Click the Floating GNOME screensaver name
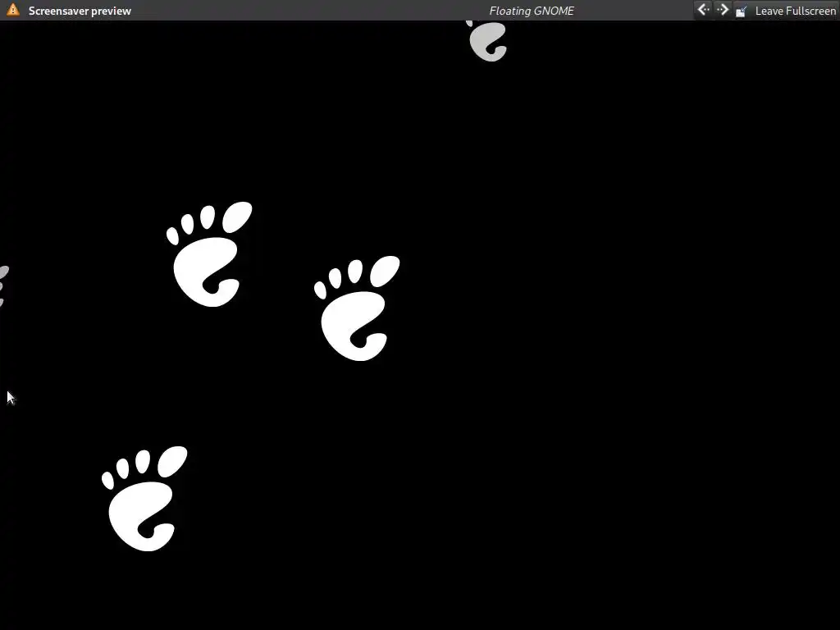Viewport: 840px width, 630px height. (x=532, y=11)
